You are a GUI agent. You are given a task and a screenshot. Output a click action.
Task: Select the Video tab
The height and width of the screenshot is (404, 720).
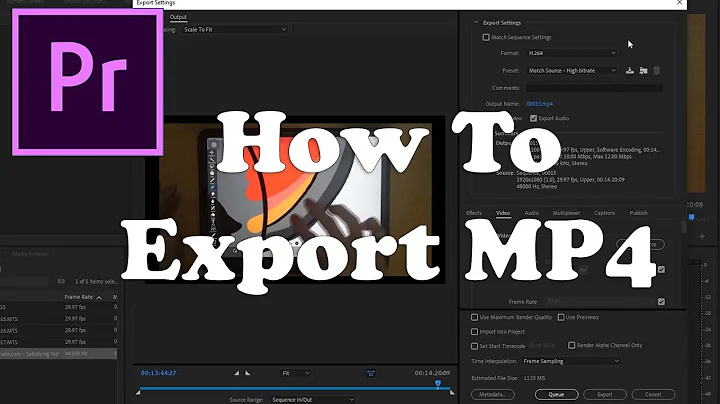[503, 213]
